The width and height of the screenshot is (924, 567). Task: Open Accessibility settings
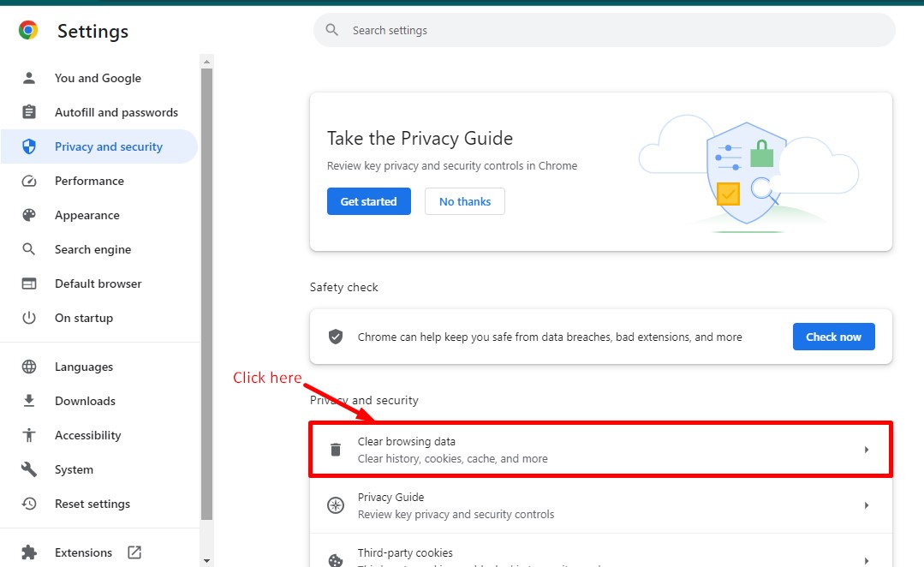pyautogui.click(x=99, y=435)
